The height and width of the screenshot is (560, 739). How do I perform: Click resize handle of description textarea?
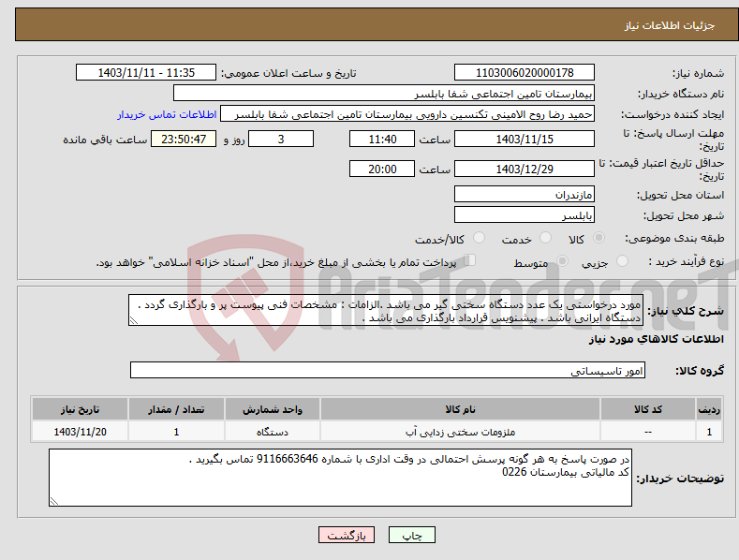[x=133, y=320]
